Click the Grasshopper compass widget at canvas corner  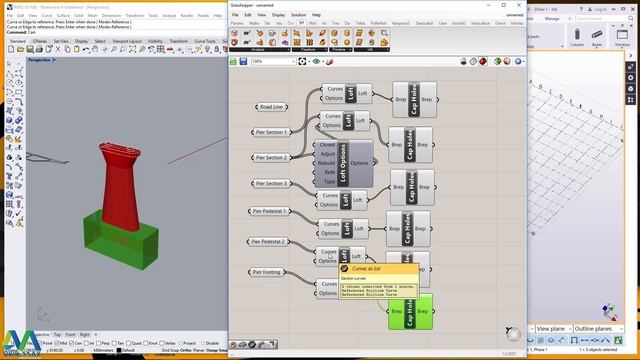coord(513,333)
